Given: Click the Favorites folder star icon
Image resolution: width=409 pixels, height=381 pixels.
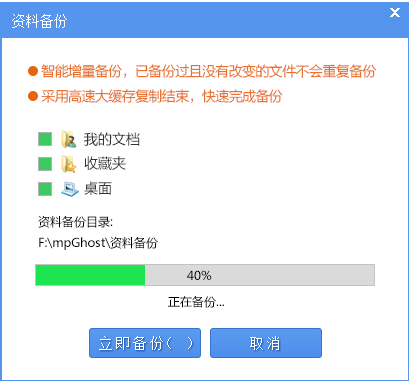Looking at the screenshot, I should 69,164.
